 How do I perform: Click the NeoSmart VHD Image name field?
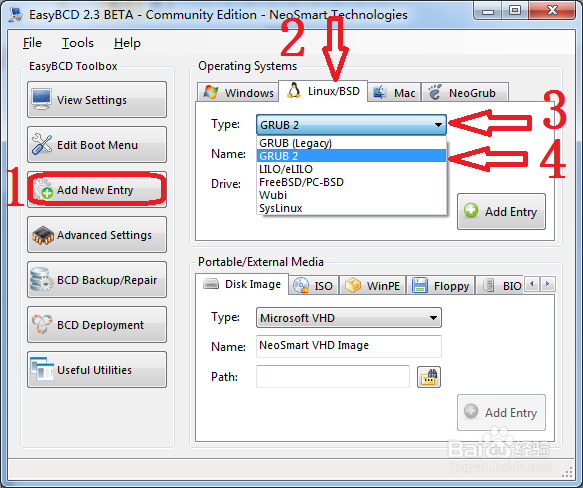pyautogui.click(x=349, y=346)
